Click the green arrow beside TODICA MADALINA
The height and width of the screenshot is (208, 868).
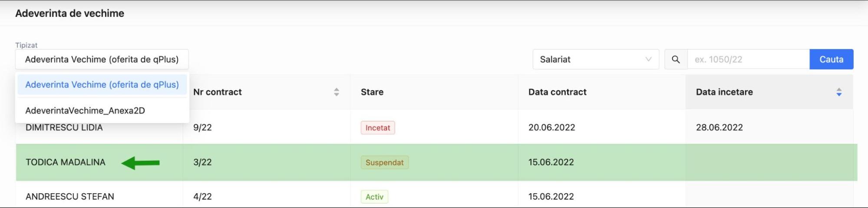point(140,163)
